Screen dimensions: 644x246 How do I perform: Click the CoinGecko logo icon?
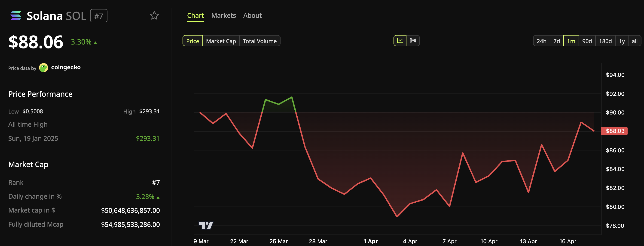43,68
